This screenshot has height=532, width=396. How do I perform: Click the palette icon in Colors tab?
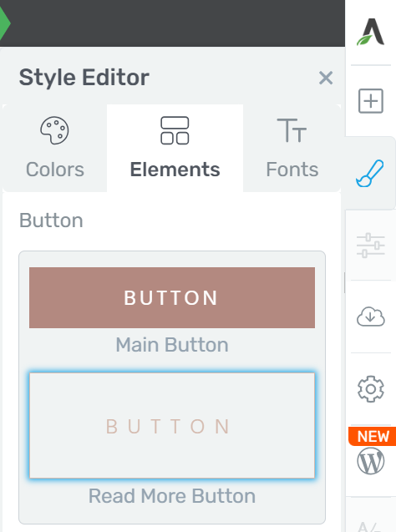click(54, 130)
